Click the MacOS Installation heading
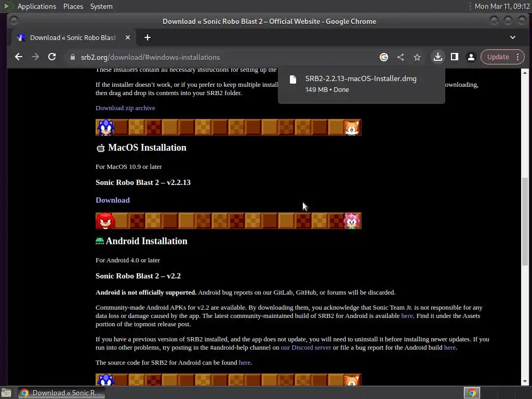 click(147, 148)
